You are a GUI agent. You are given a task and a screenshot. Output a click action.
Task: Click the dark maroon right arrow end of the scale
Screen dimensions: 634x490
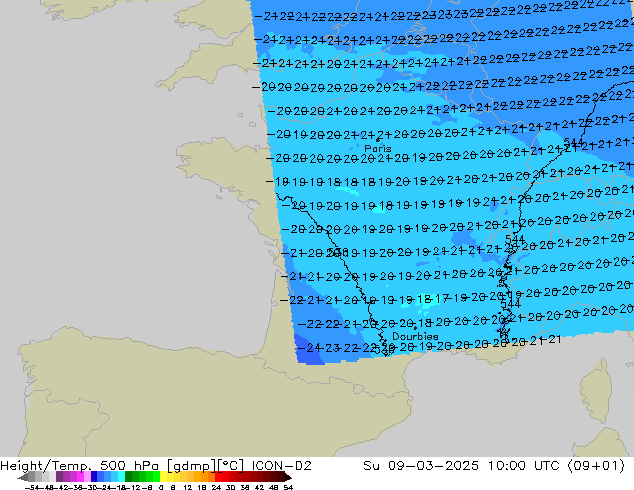287,477
